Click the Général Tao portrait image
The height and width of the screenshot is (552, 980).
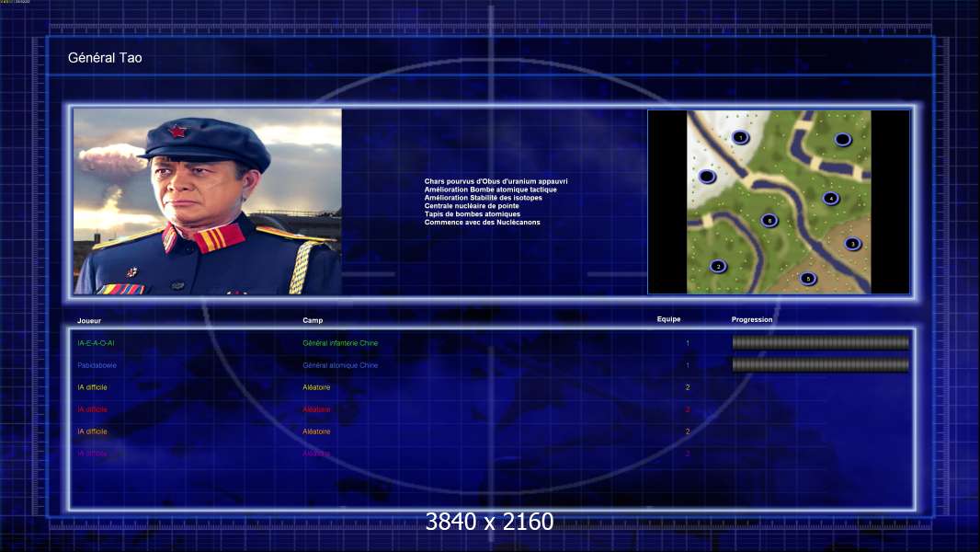tap(208, 201)
